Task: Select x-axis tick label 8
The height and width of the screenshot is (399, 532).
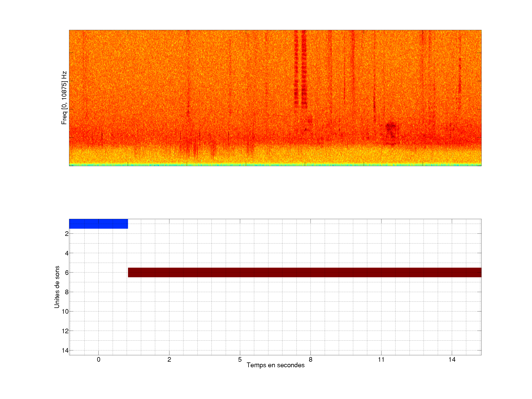Action: [311, 359]
